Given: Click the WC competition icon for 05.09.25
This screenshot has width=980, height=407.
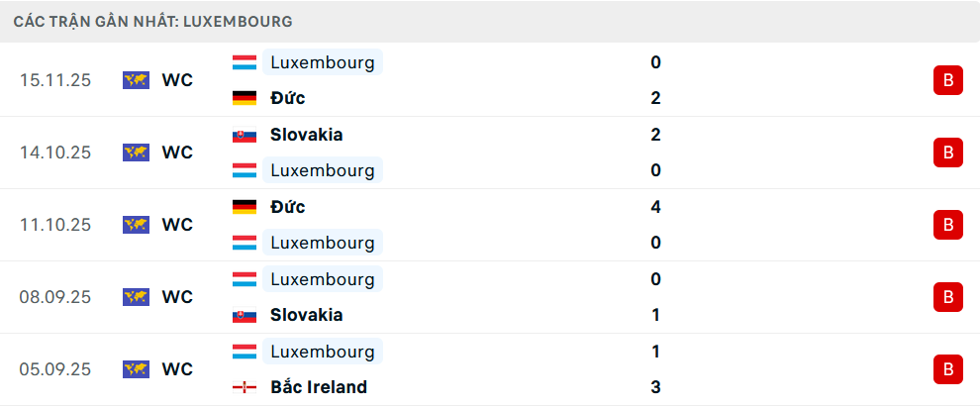Looking at the screenshot, I should point(136,369).
